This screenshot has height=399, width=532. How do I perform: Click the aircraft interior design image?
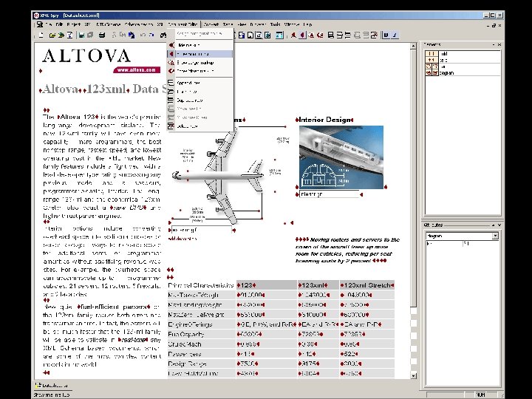tap(341, 157)
